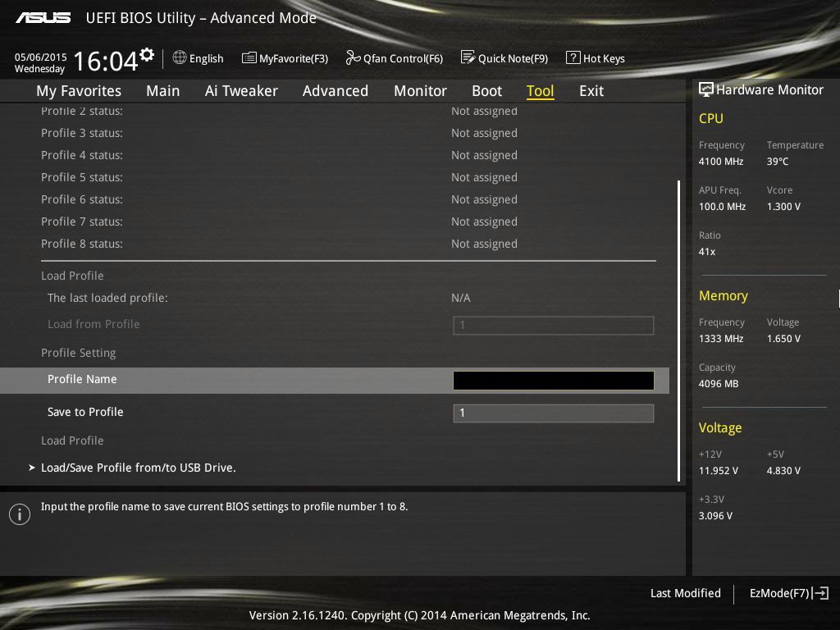Expand Load/Save Profile from/to USB Drive
The width and height of the screenshot is (840, 630).
138,468
